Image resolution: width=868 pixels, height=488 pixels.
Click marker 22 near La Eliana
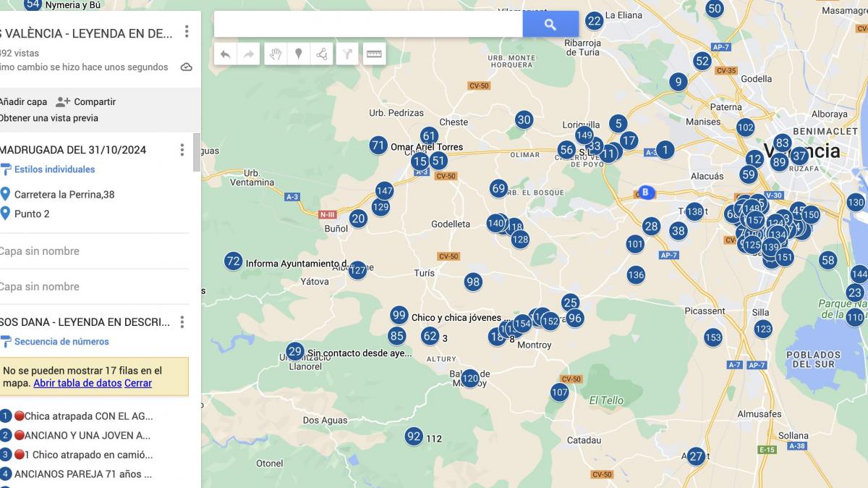pos(595,20)
